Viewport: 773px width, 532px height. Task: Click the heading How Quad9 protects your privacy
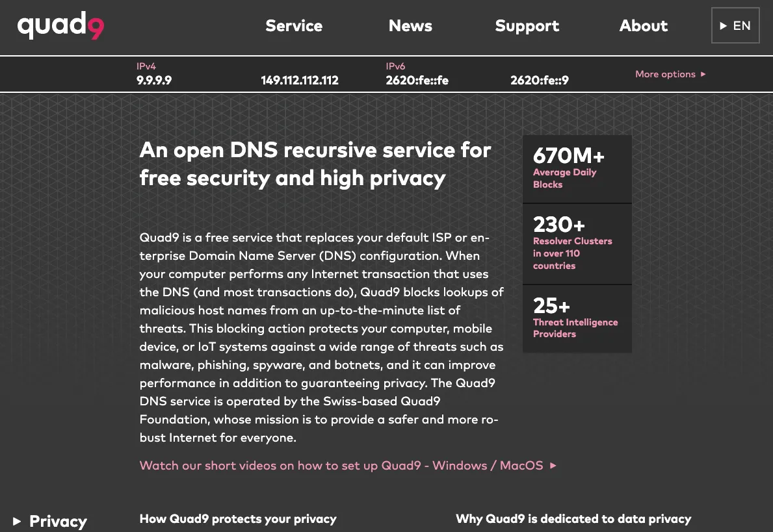(238, 519)
